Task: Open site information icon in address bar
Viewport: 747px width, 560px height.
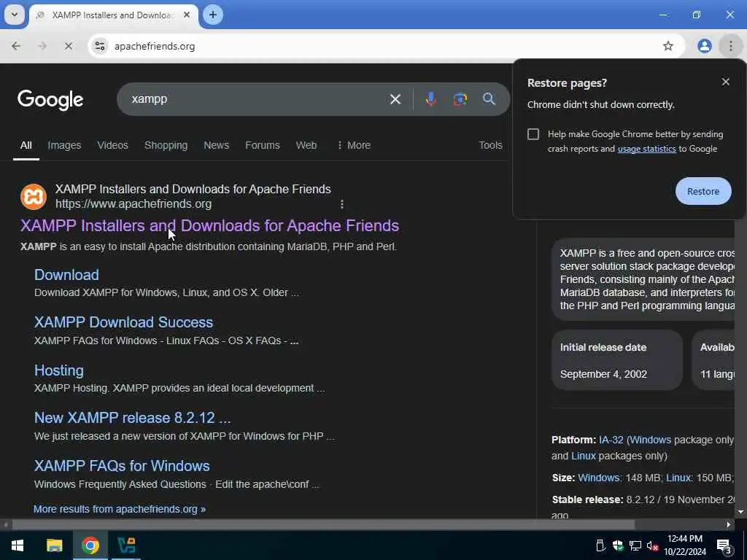Action: pyautogui.click(x=99, y=46)
